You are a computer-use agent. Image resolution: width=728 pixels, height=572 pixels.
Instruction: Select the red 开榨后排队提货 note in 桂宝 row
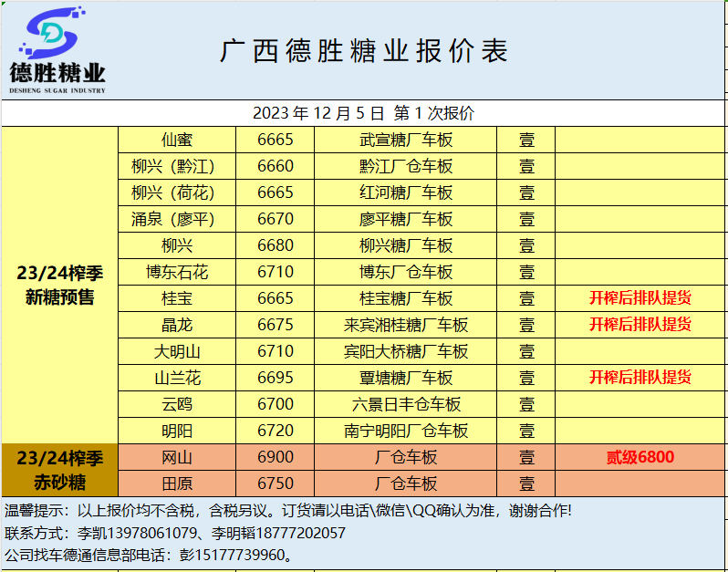click(640, 298)
